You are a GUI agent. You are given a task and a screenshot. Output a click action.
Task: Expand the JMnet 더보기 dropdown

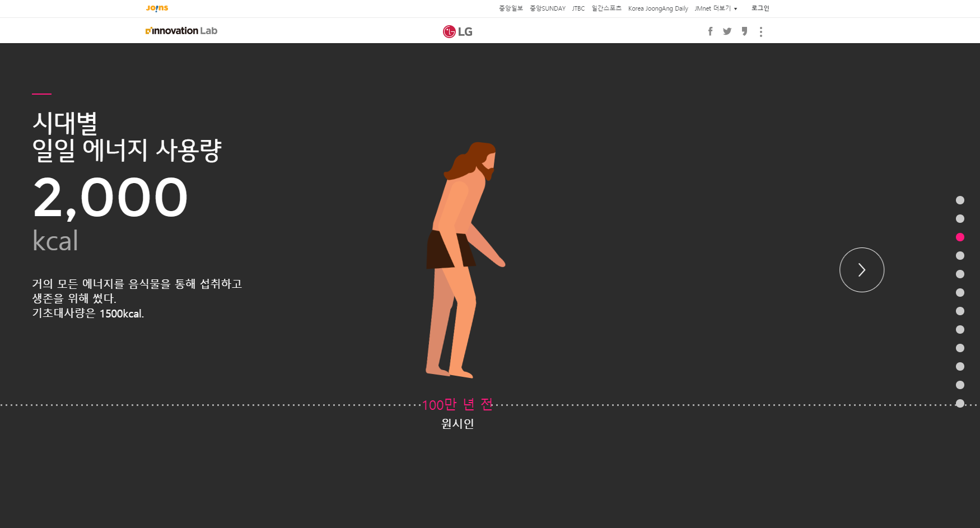716,8
